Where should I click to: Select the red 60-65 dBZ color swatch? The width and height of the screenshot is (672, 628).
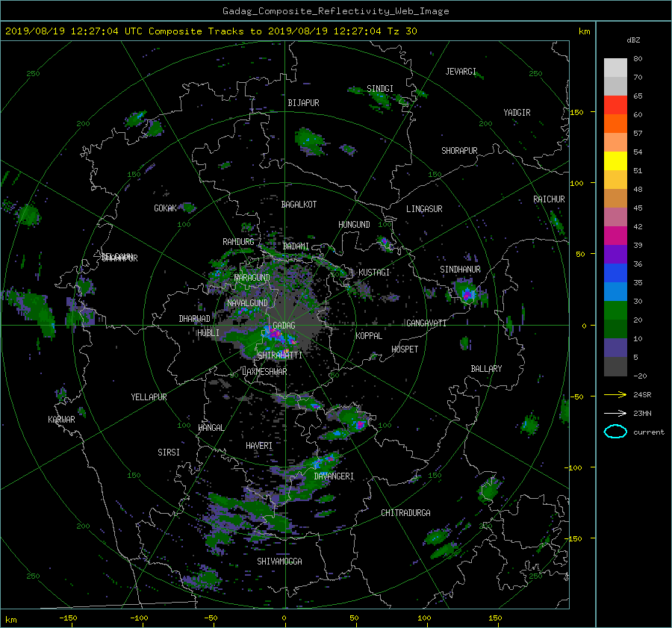615,105
